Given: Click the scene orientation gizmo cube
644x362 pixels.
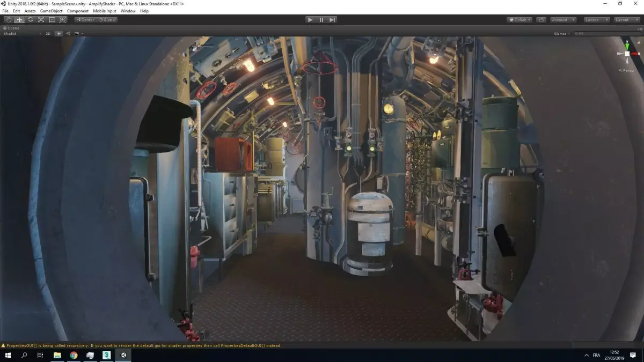Looking at the screenshot, I should tap(627, 54).
